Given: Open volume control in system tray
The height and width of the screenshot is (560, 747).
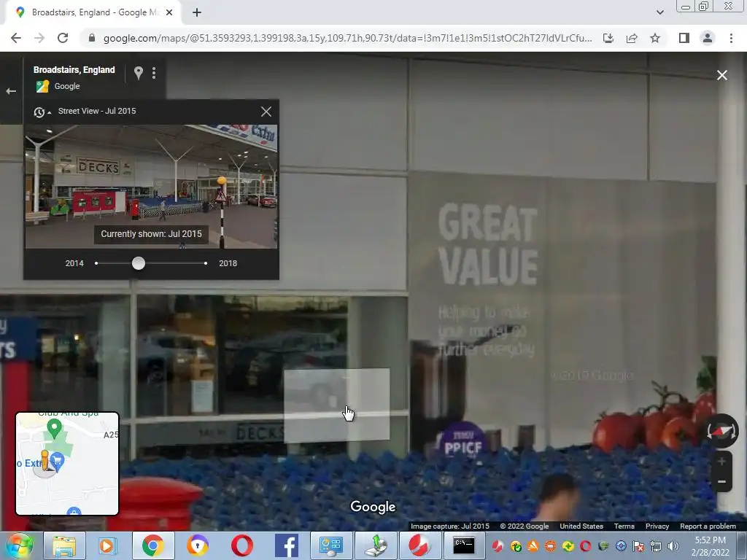Looking at the screenshot, I should pyautogui.click(x=673, y=546).
